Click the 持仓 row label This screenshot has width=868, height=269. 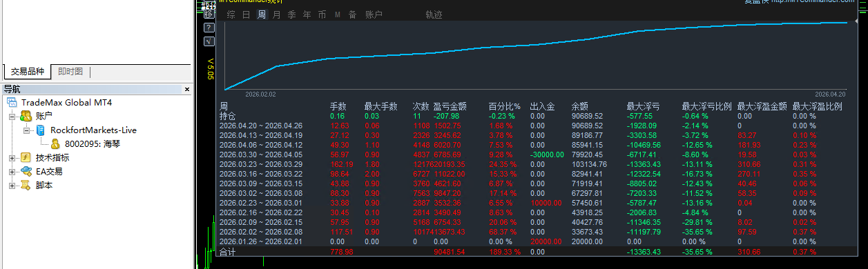pos(228,117)
